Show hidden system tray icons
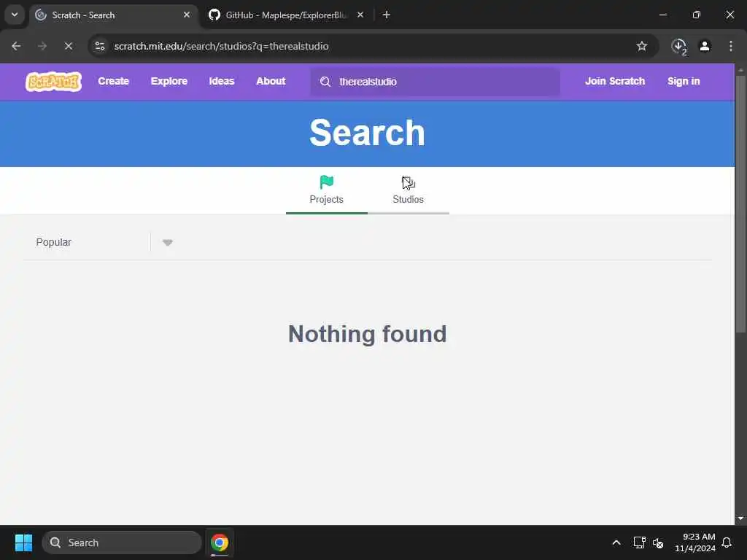 (616, 542)
